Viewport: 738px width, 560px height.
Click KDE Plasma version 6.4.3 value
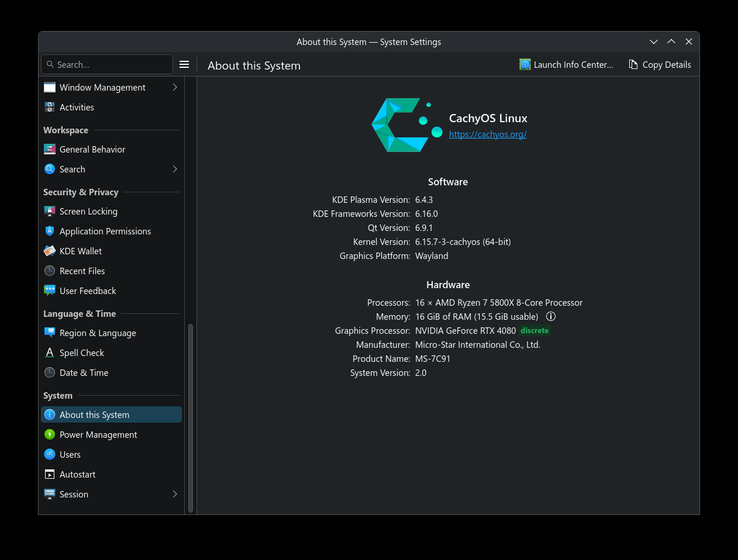pos(424,200)
